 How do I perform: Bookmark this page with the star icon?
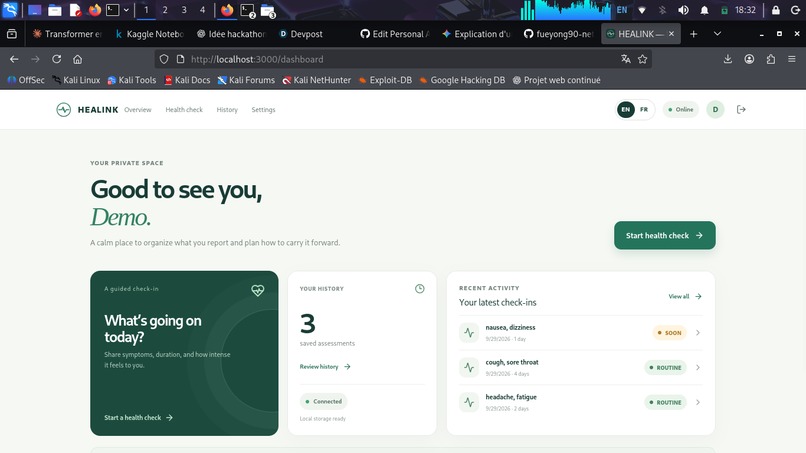click(x=643, y=59)
